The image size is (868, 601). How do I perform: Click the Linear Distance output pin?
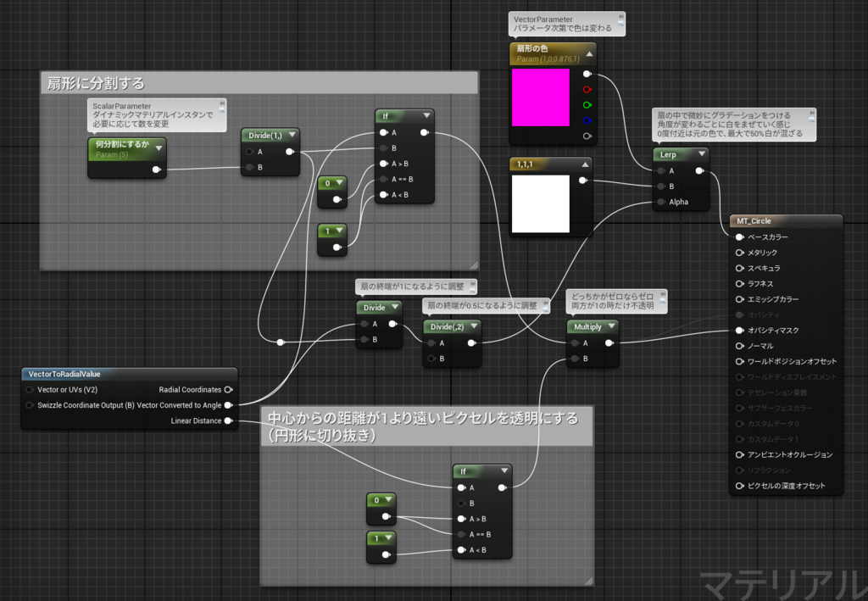click(x=228, y=420)
